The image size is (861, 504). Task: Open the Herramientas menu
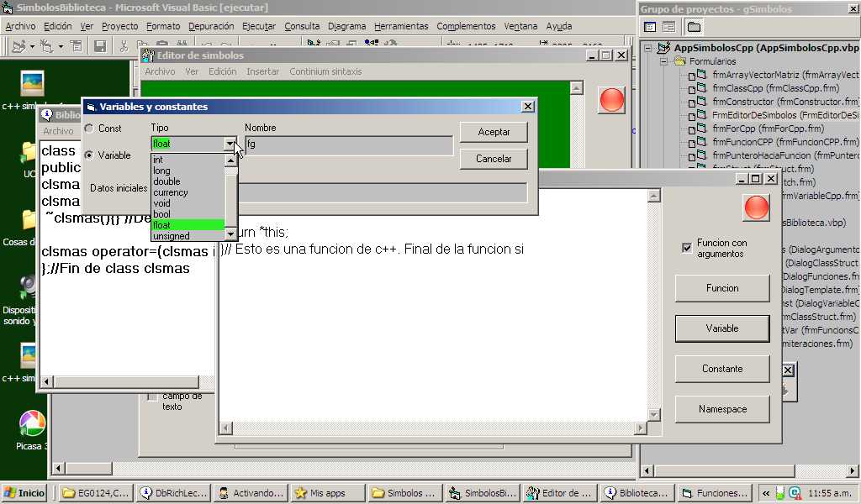(401, 26)
